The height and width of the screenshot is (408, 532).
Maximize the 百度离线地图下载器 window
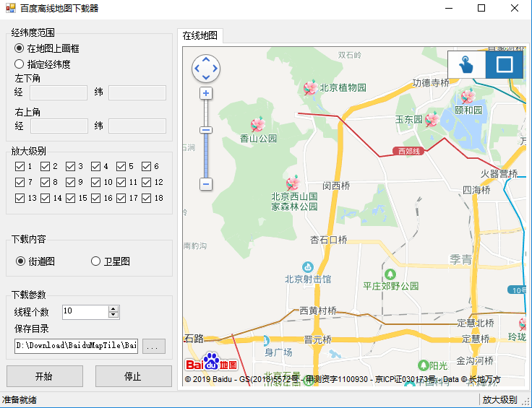tap(481, 8)
